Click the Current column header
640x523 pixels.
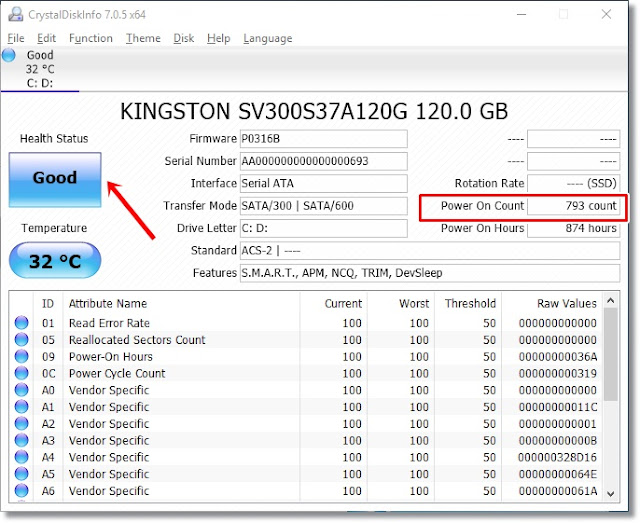click(333, 303)
